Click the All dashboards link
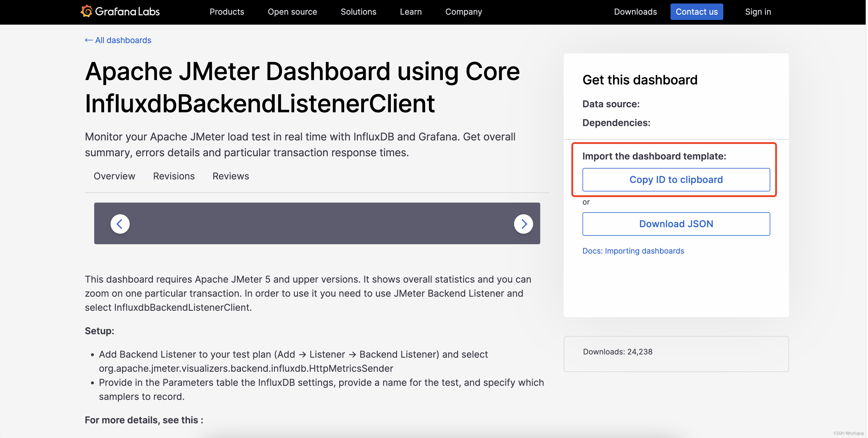The image size is (868, 438). pyautogui.click(x=123, y=40)
